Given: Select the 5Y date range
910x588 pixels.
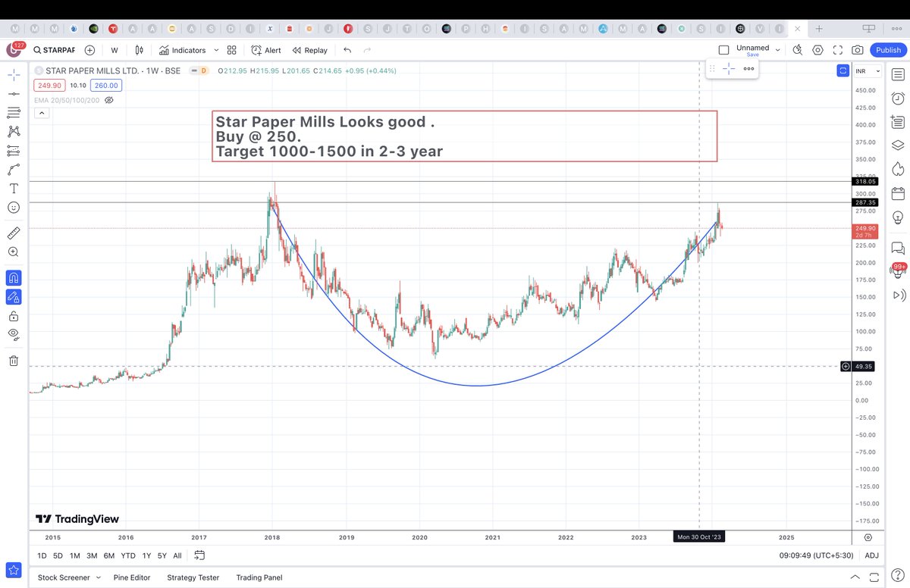Looking at the screenshot, I should tap(162, 555).
